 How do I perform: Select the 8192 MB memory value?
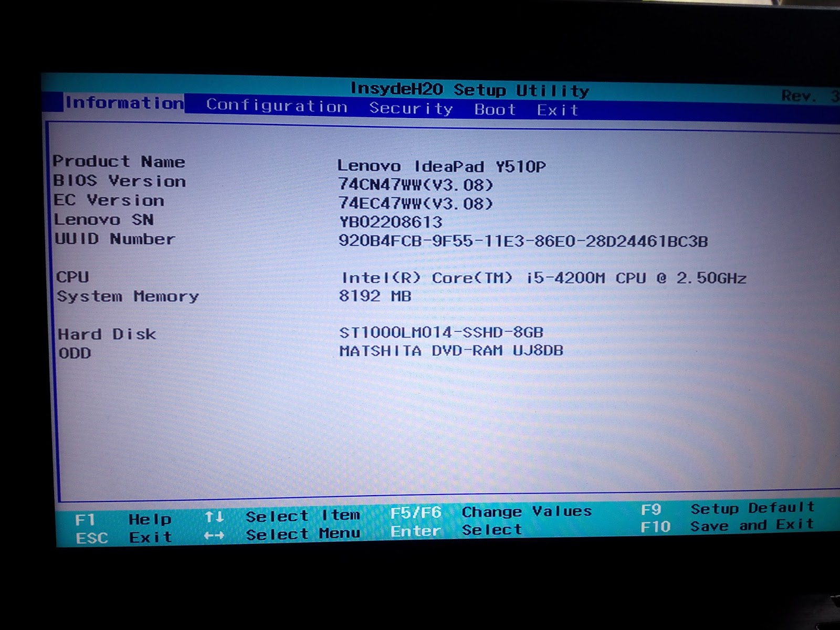[x=375, y=296]
